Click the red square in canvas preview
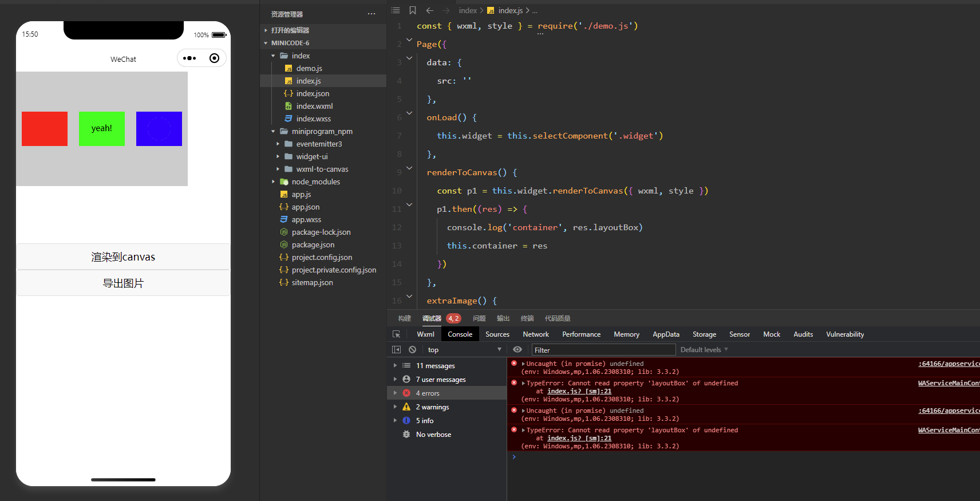980x501 pixels. (x=45, y=129)
